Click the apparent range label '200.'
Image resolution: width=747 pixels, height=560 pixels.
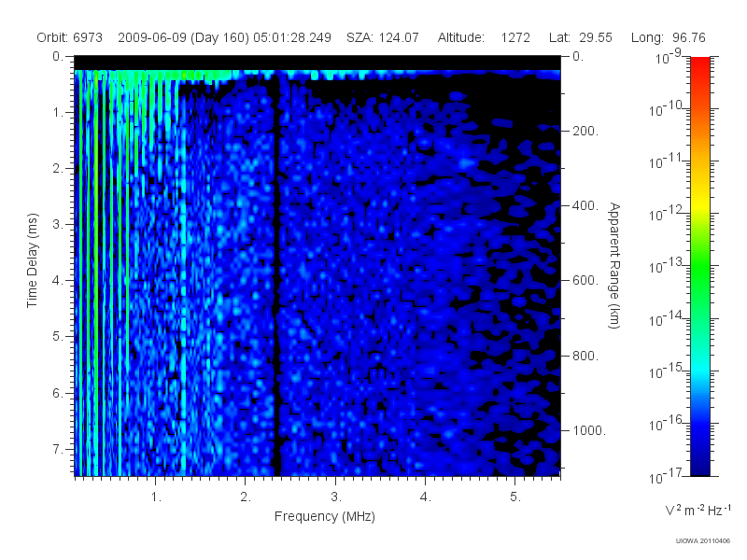[x=585, y=131]
